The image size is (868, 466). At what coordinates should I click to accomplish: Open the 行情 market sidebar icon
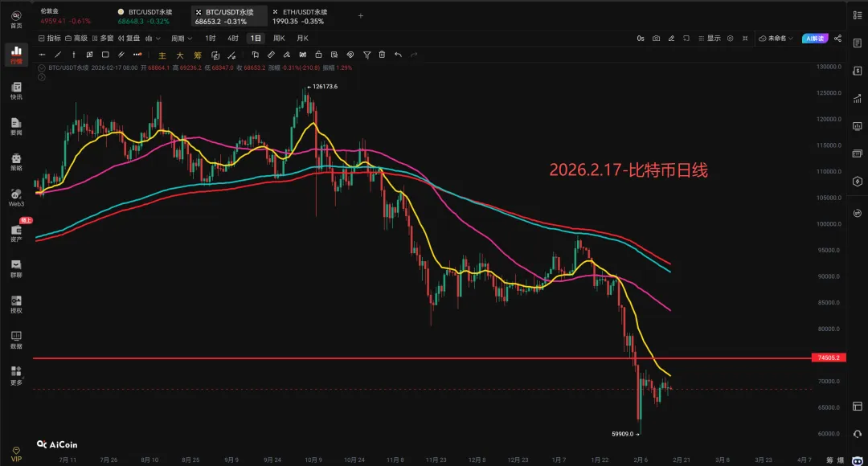coord(16,55)
